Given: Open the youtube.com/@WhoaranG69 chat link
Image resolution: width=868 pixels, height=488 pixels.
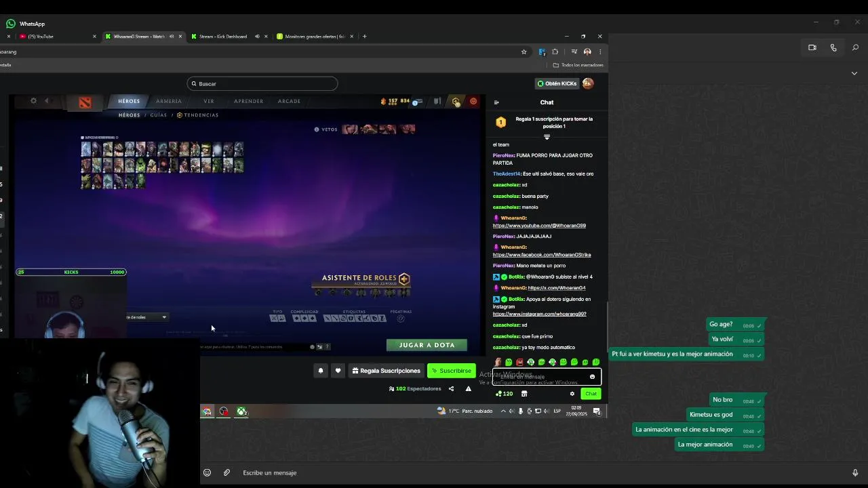Looking at the screenshot, I should point(539,226).
